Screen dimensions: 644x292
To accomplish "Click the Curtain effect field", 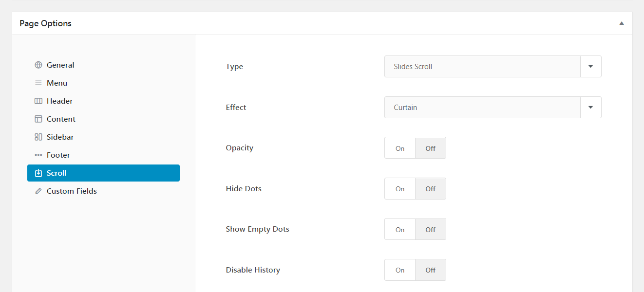I will pyautogui.click(x=482, y=107).
